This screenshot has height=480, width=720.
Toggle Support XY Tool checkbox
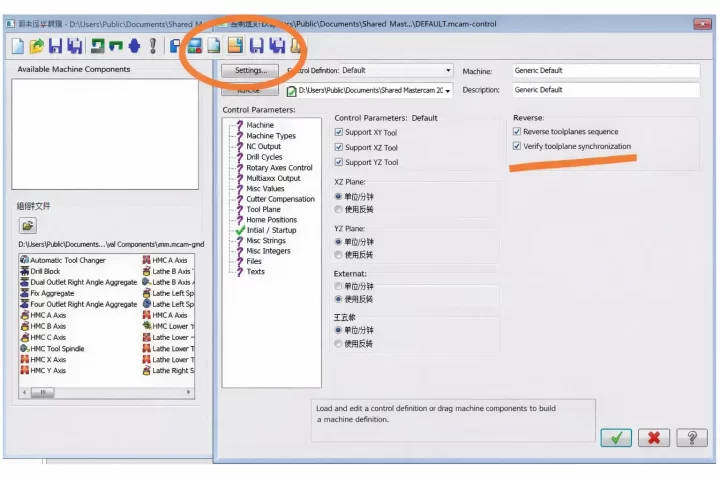(x=339, y=132)
